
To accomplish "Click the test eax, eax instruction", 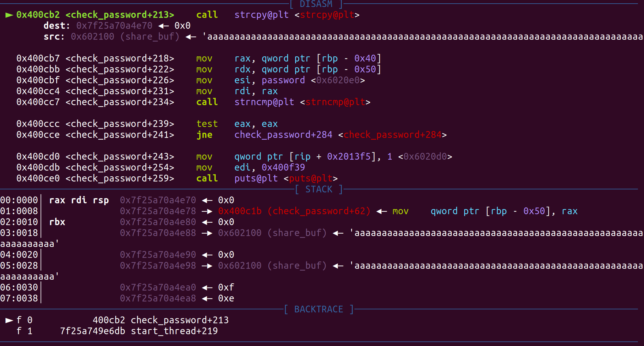I will coord(237,124).
